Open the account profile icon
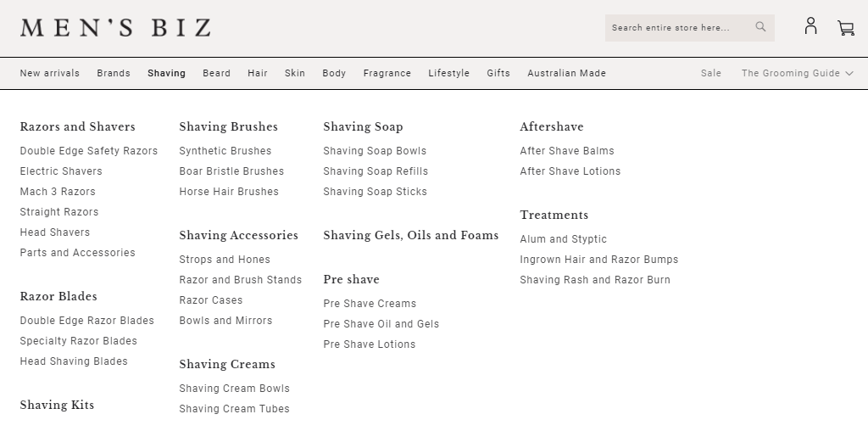 (x=810, y=26)
